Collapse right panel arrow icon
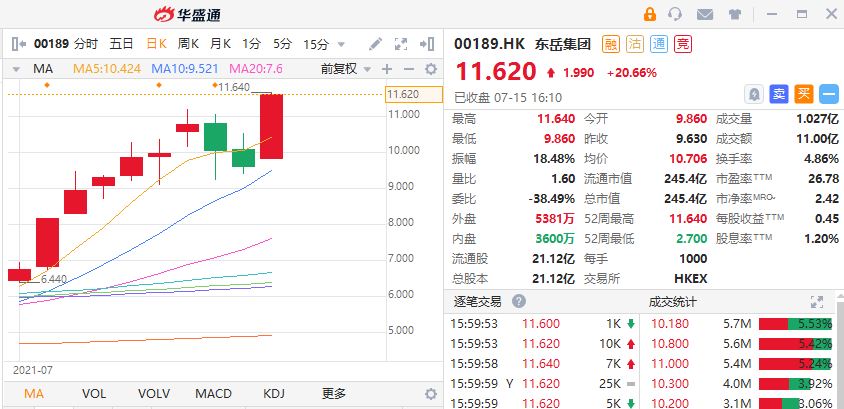 coord(427,44)
